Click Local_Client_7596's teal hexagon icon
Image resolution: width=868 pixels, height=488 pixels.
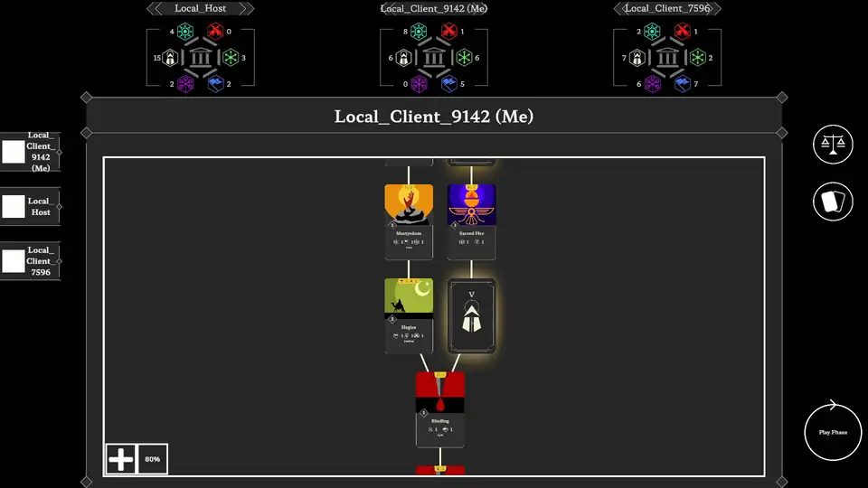click(x=652, y=32)
